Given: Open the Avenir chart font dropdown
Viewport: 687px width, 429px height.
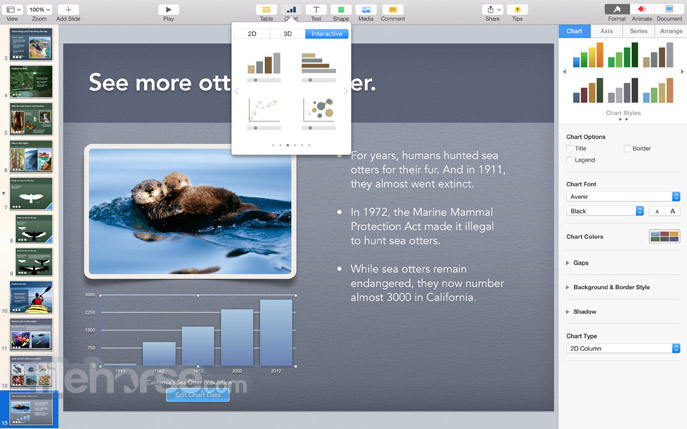Looking at the screenshot, I should click(622, 197).
